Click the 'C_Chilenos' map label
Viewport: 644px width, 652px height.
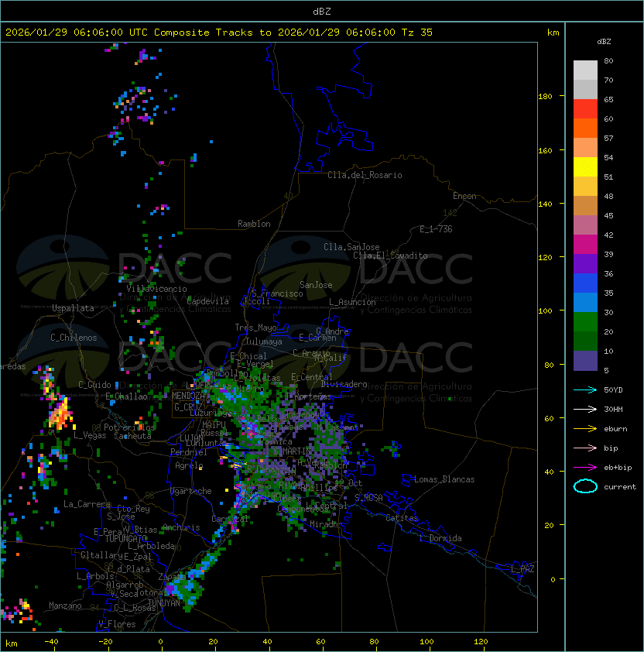pos(74,338)
